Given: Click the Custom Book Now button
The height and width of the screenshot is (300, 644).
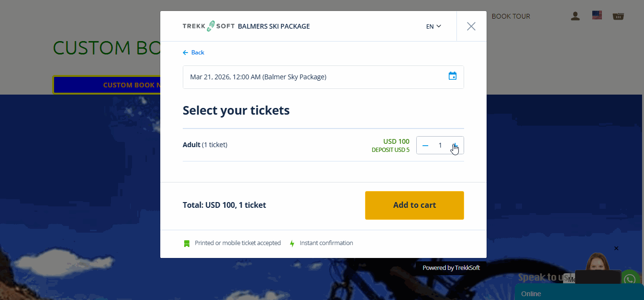Looking at the screenshot, I should coord(106,85).
